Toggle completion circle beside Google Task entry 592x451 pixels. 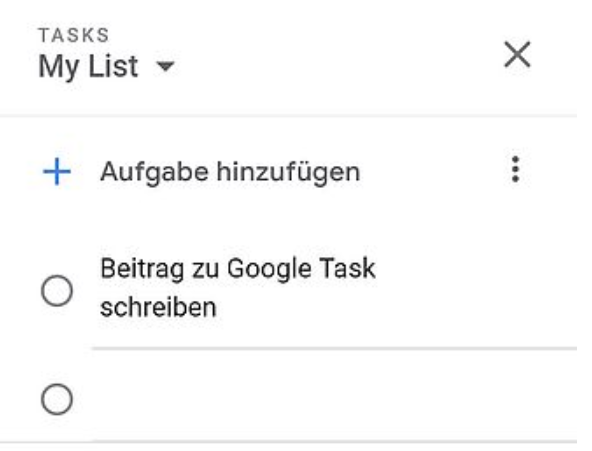click(57, 290)
